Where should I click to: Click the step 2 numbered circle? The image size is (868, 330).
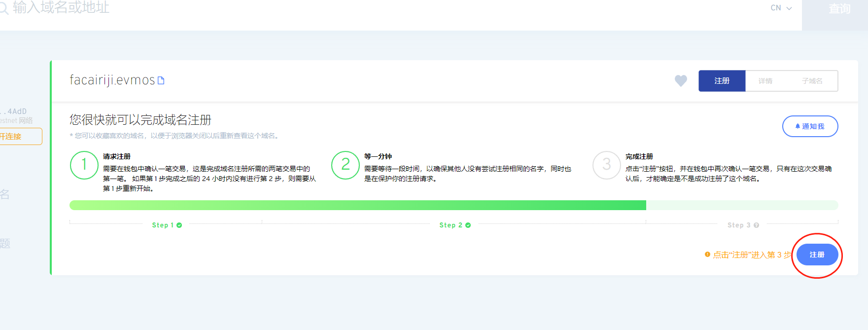346,165
